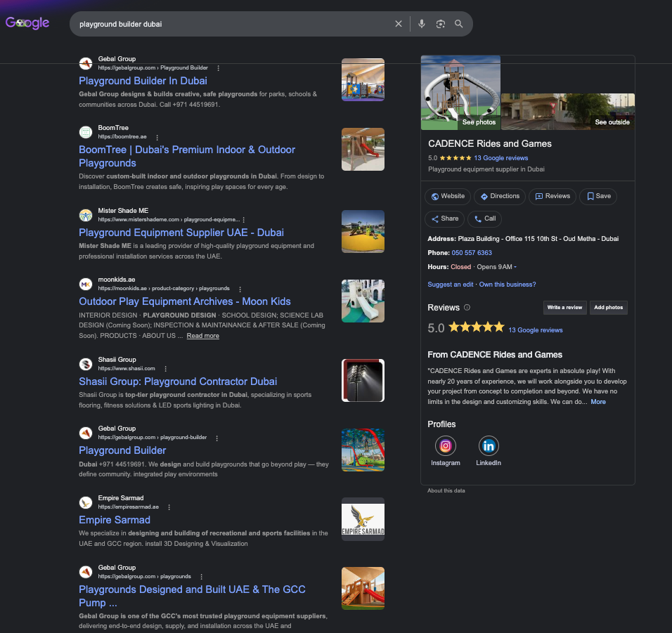Screen dimensions: 672x633
Task: Click the Reviews chip button
Action: [x=553, y=196]
